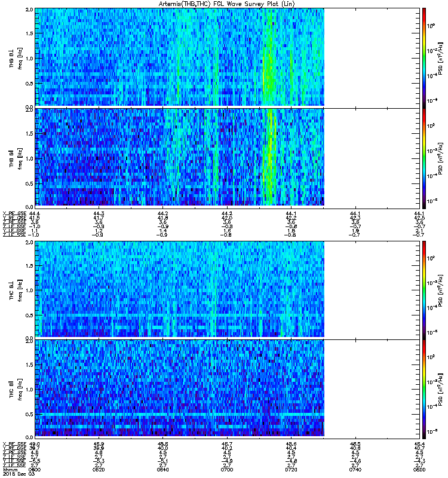Image resolution: width=448 pixels, height=478 pixels.
Task: Click the 0.5 tick label on the THB B∥ axis
Action: [29, 183]
